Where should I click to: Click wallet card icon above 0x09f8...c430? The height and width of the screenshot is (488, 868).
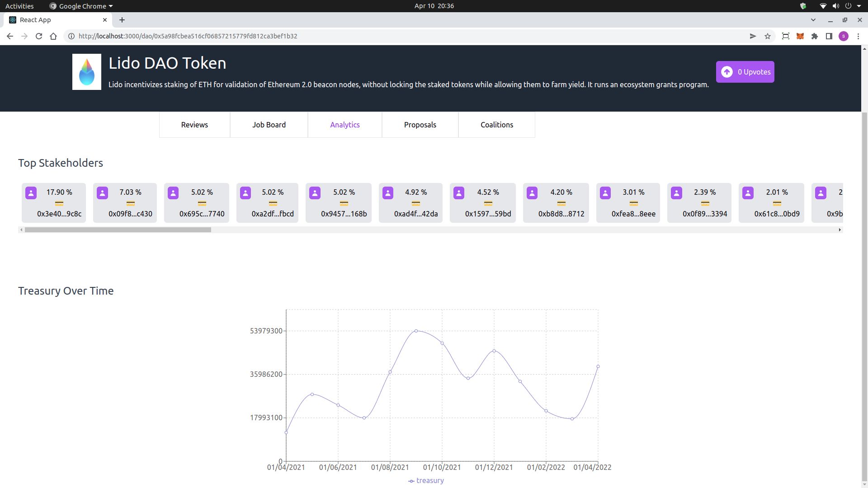point(130,203)
